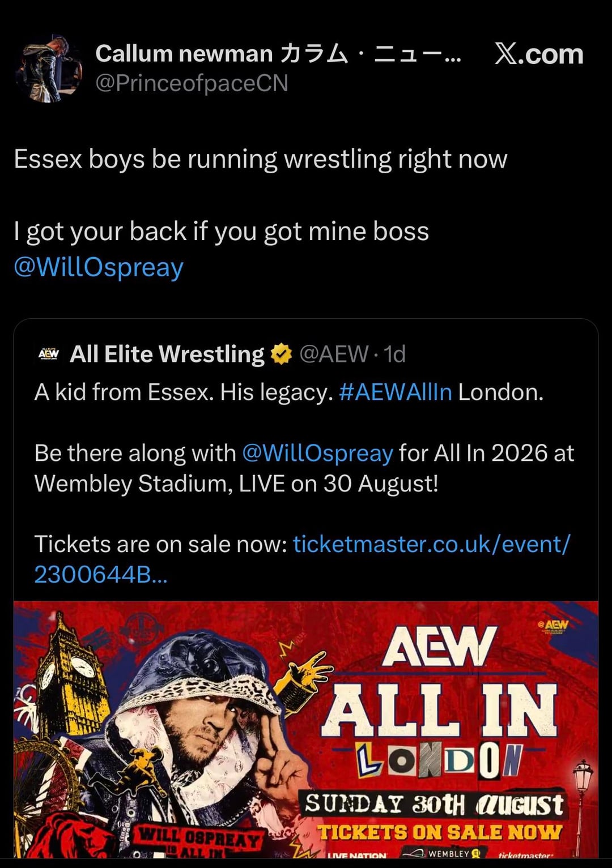
Task: Click the AEW avatar in quoted post
Action: [49, 354]
